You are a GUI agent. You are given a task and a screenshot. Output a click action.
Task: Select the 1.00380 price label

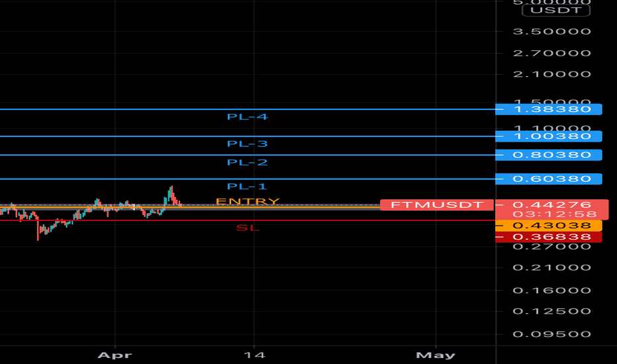click(549, 136)
